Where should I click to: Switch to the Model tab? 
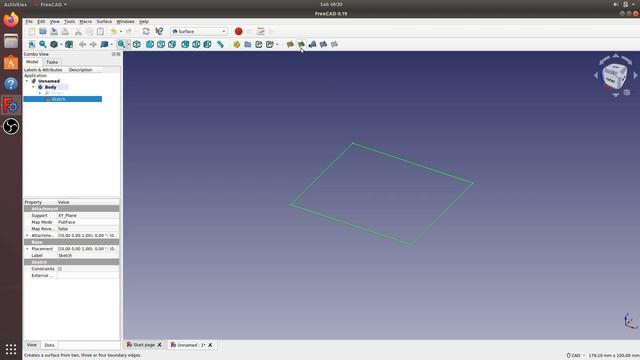32,62
